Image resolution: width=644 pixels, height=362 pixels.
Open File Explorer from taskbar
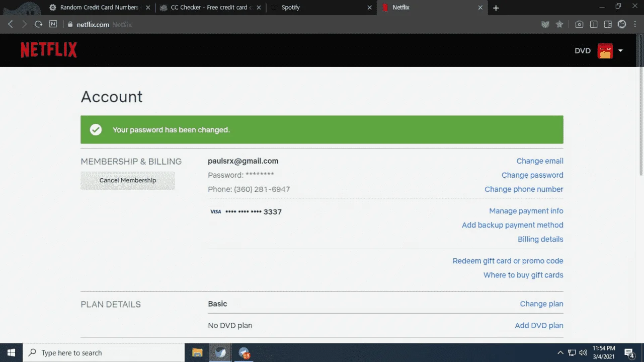197,353
